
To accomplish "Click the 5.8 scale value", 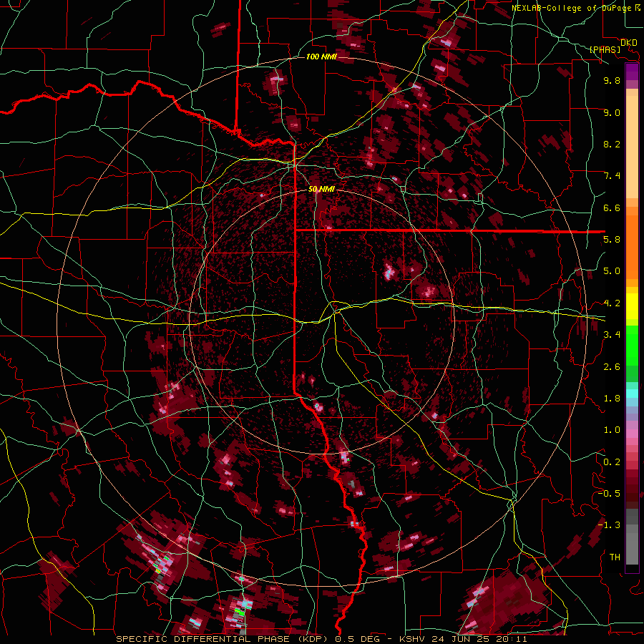I will click(x=612, y=240).
